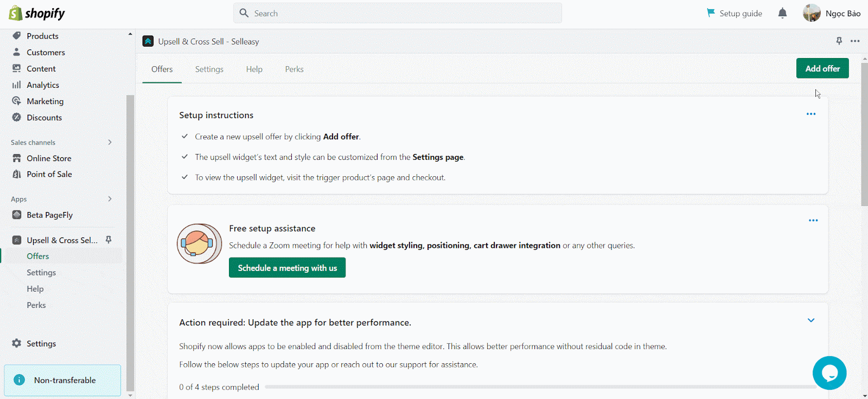Click the sidebar scroll up arrow
This screenshot has height=399, width=868.
tap(130, 34)
